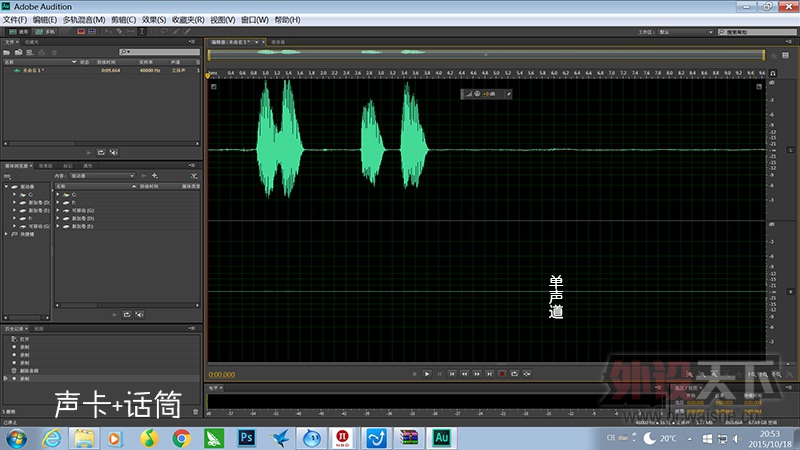This screenshot has width=800, height=450.
Task: Open Adobe Audition taskbar icon
Action: (442, 438)
